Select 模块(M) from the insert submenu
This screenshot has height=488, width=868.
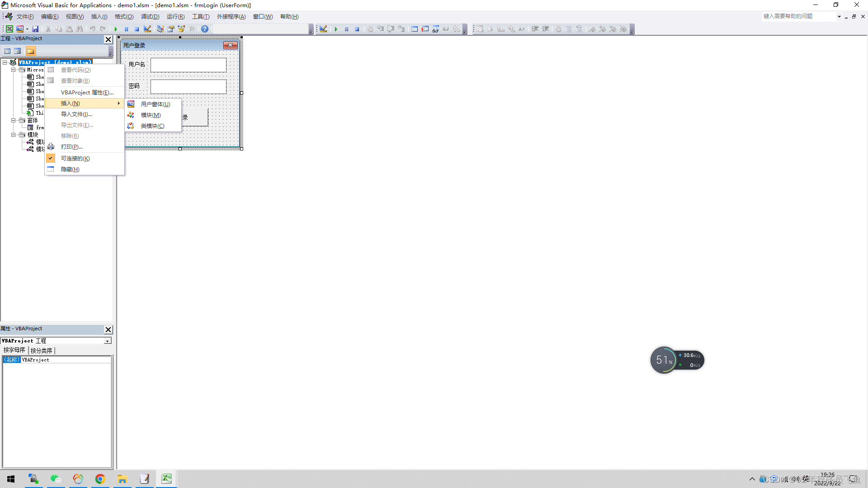point(151,115)
